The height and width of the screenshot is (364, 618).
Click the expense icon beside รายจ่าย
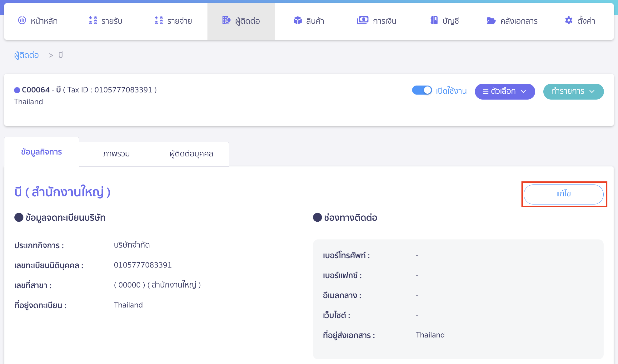pos(159,21)
